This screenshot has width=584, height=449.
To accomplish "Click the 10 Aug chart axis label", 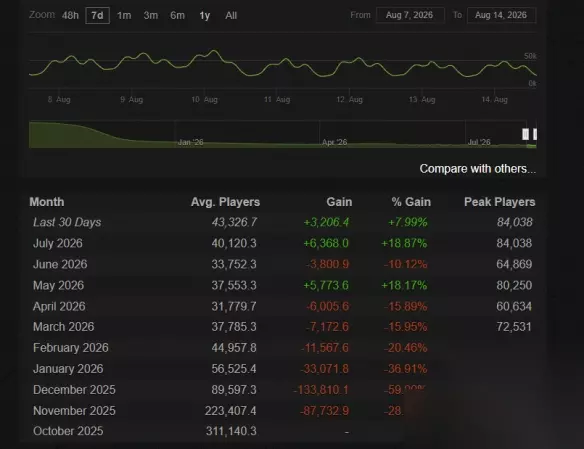I will point(204,99).
